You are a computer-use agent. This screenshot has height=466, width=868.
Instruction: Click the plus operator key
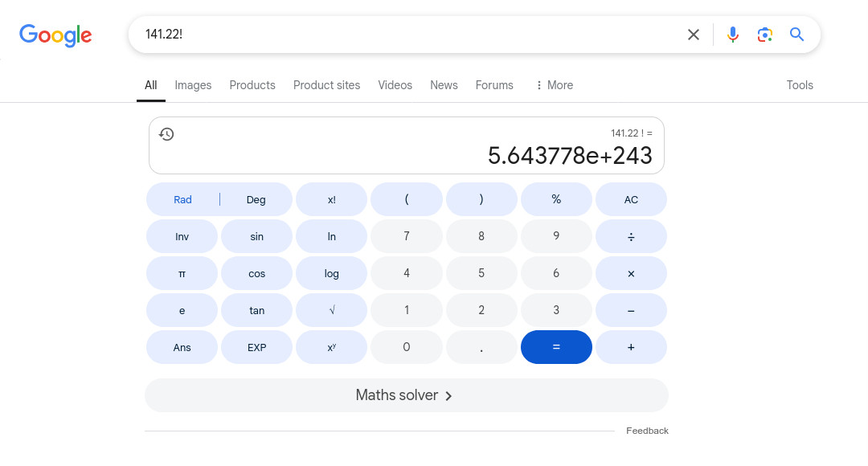[x=631, y=347]
